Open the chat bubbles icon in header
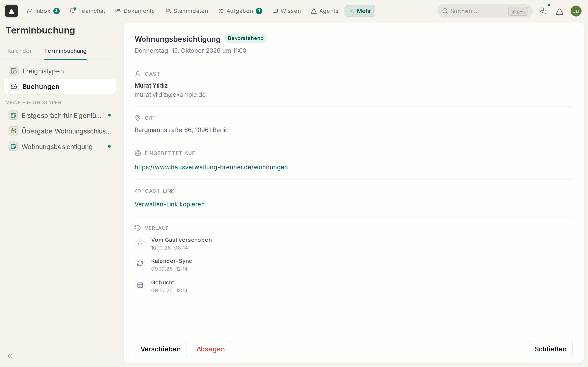Image resolution: width=588 pixels, height=367 pixels. (543, 11)
